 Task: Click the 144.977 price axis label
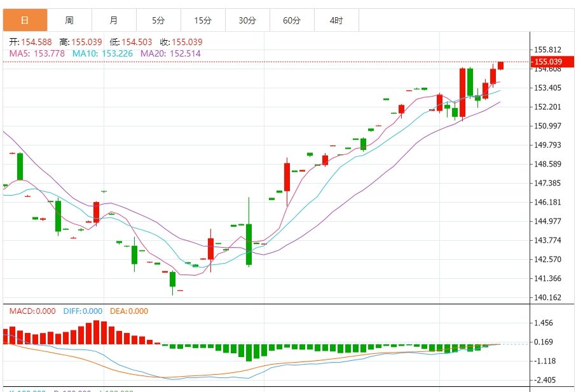pos(547,222)
